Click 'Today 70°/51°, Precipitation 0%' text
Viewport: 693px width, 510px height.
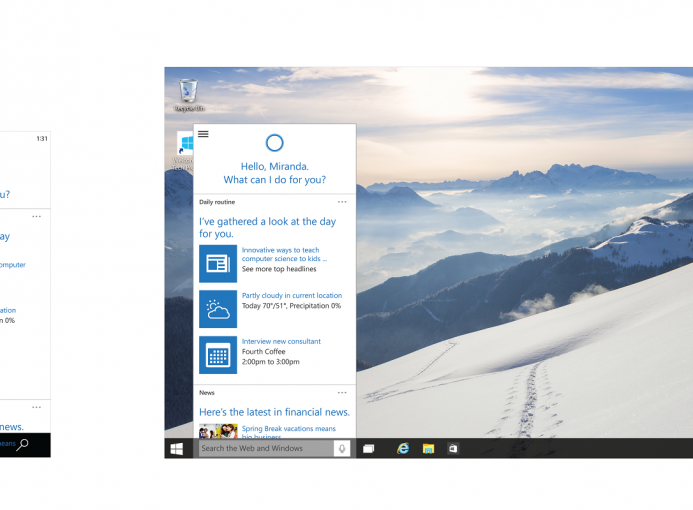(x=291, y=306)
